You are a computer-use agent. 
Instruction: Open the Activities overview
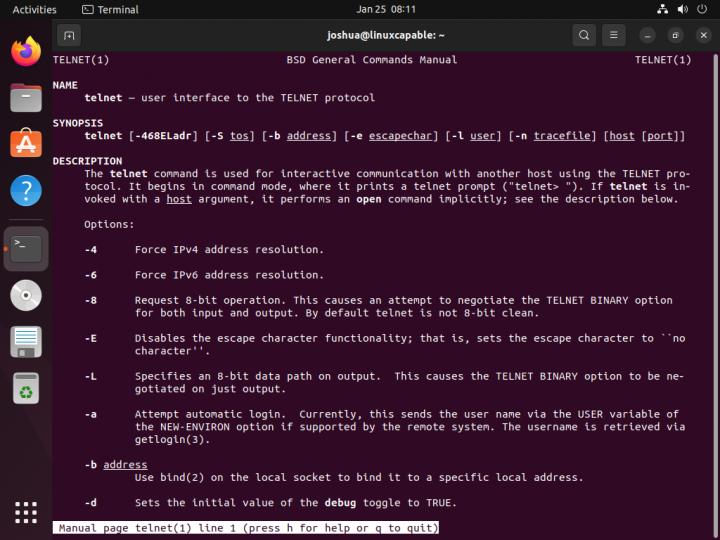tap(34, 9)
